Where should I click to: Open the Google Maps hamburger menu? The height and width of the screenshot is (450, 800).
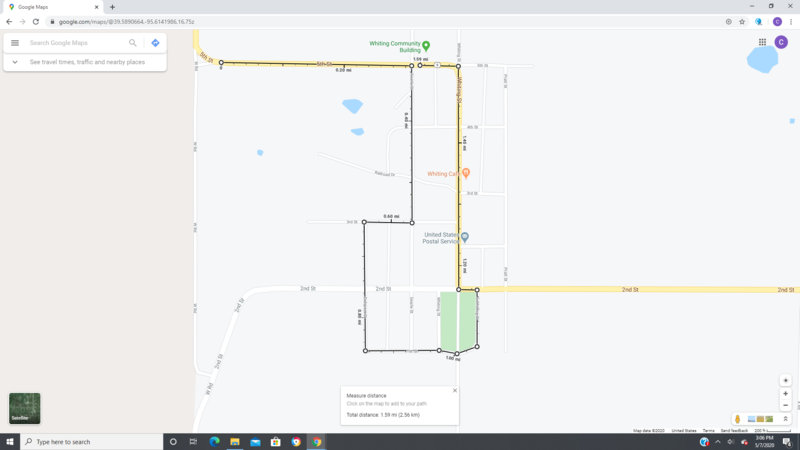tap(15, 43)
